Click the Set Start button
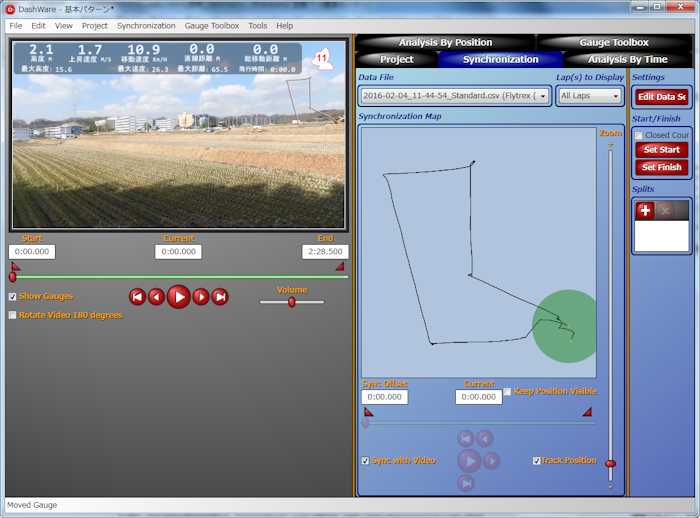This screenshot has width=700, height=518. tap(662, 150)
